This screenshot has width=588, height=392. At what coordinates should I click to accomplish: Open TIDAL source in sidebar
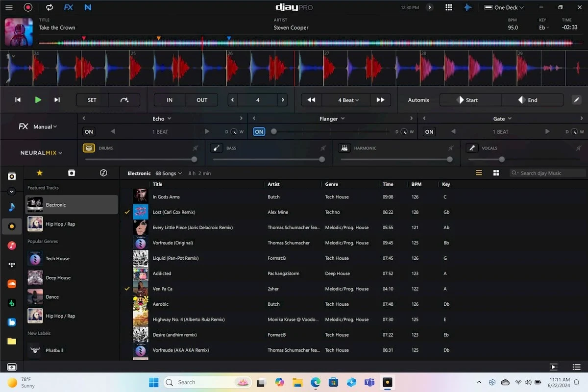click(12, 265)
